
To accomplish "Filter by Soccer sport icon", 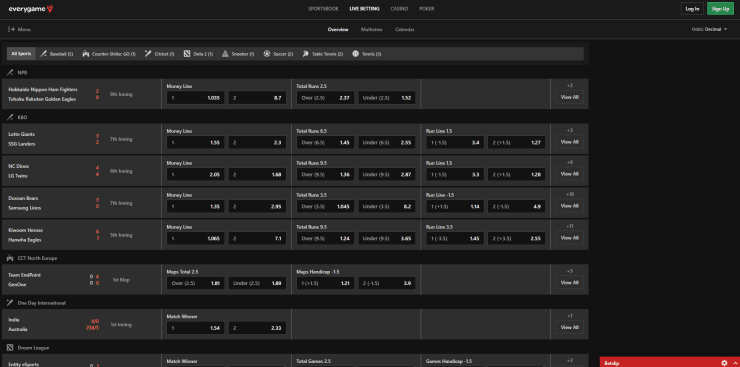I will click(x=267, y=54).
